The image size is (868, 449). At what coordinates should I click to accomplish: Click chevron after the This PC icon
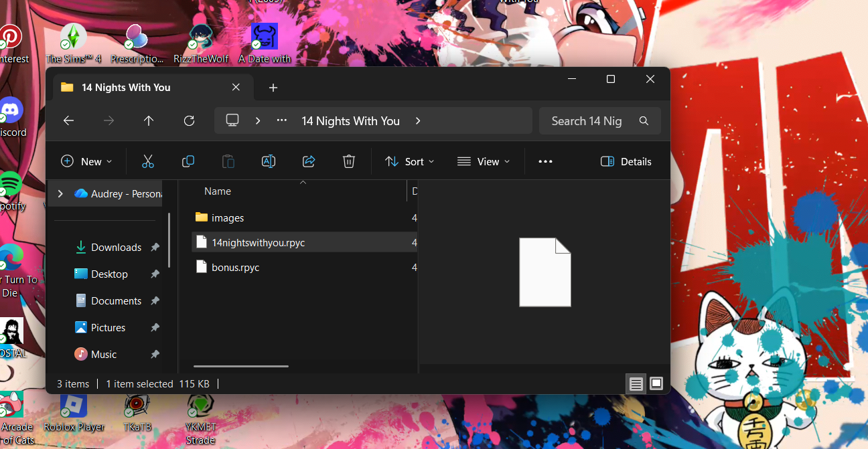click(258, 120)
